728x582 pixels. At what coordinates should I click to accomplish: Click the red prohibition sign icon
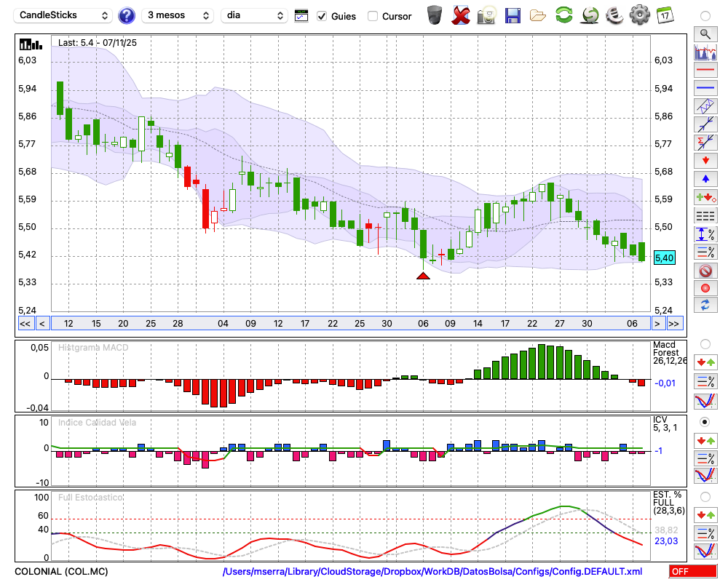point(705,271)
